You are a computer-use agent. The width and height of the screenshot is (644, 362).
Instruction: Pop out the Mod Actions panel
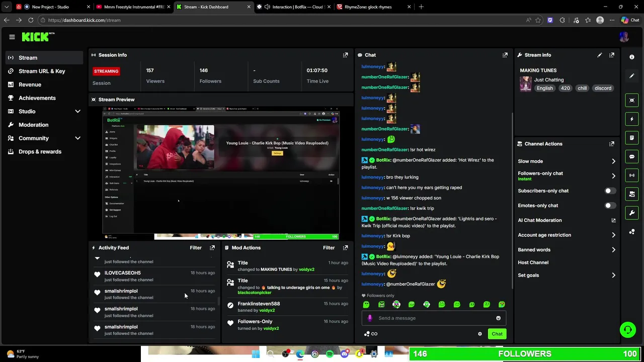[345, 247]
